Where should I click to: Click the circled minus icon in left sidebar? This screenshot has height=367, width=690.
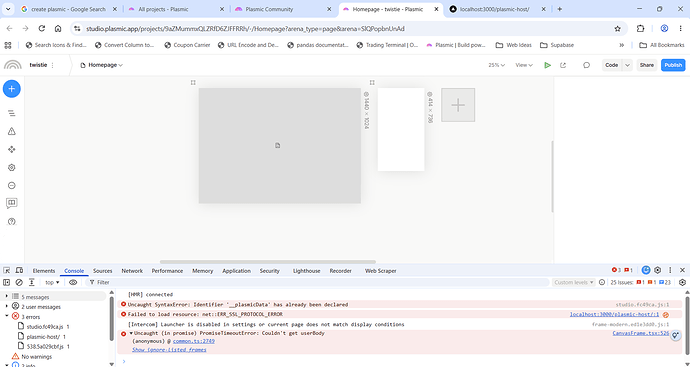(12, 186)
